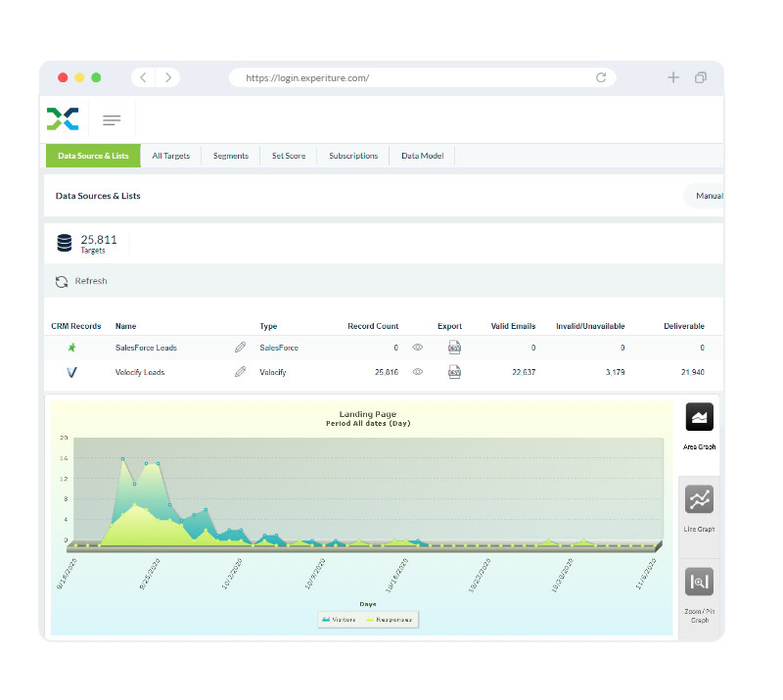The width and height of the screenshot is (783, 700).
Task: Go forward with browser forward arrow
Action: click(168, 77)
